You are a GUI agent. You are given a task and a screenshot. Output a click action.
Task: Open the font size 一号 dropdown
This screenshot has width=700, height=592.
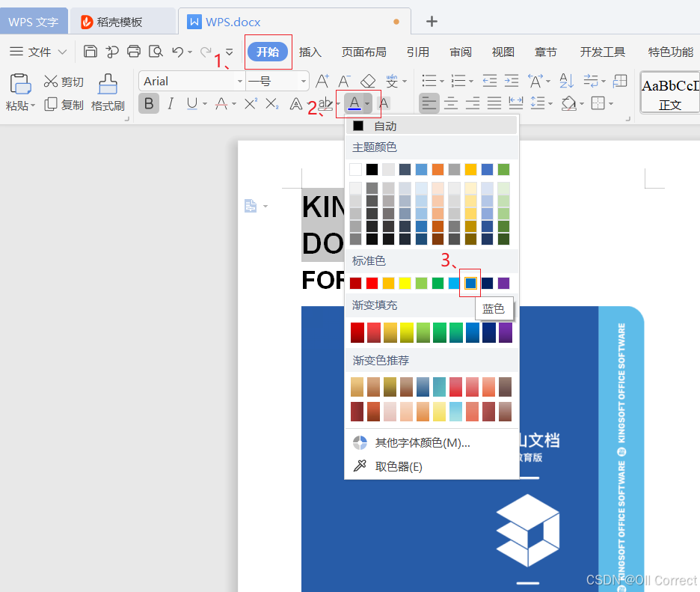(303, 82)
